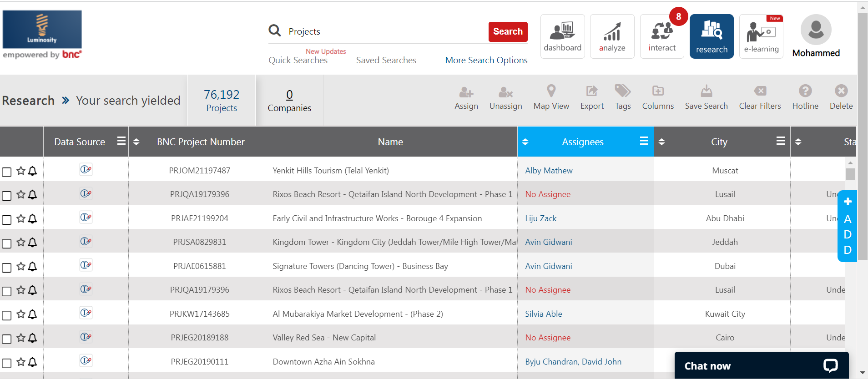The image size is (868, 380).
Task: Open the blue ADD side tab
Action: coord(847,226)
